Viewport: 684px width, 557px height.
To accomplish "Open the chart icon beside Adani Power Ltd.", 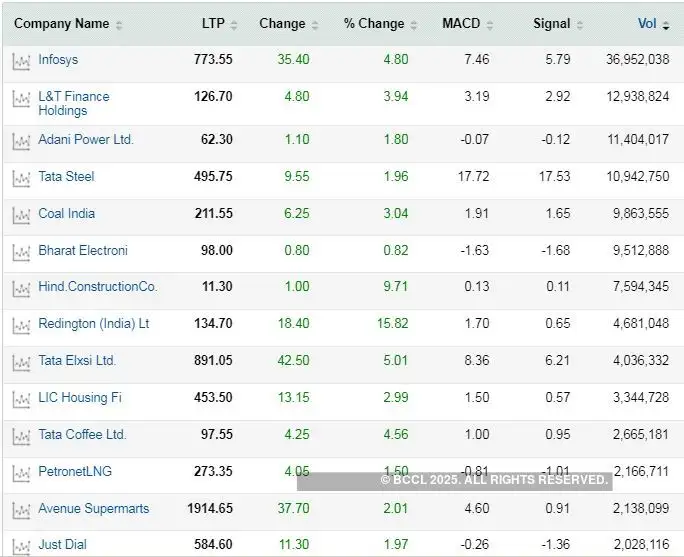I will coord(21,142).
